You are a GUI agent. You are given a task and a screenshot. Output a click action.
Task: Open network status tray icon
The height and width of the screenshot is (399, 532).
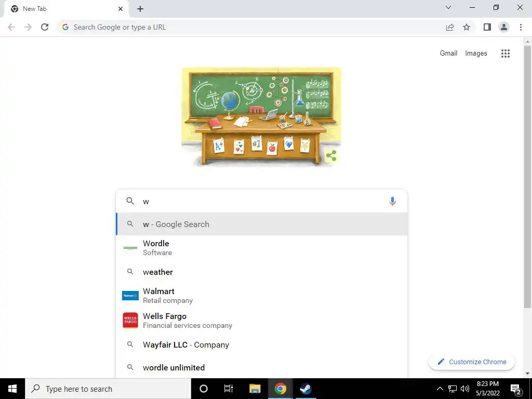coord(453,389)
